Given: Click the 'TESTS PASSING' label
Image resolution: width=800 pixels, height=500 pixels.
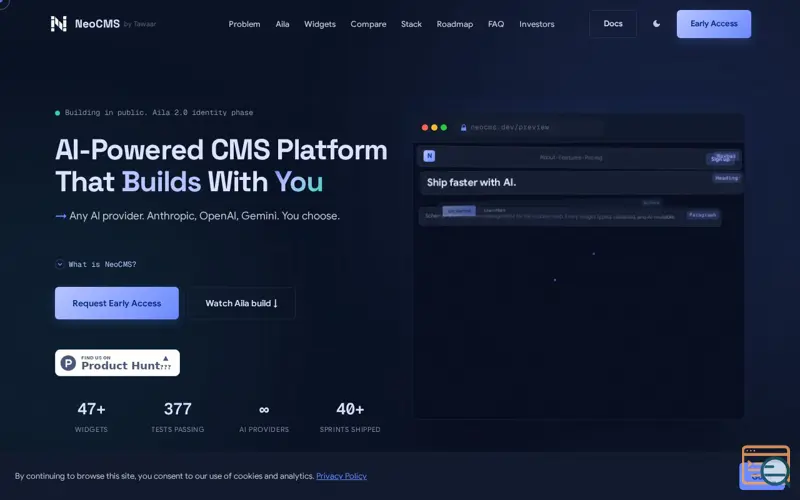Looking at the screenshot, I should 178,430.
